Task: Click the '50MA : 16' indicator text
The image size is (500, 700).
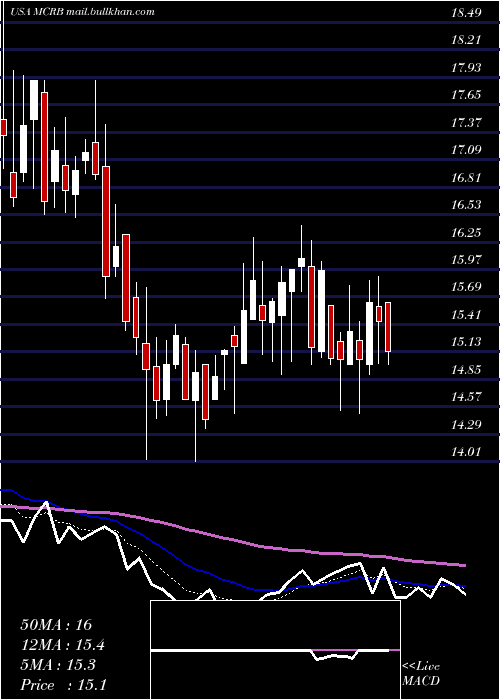Action: point(56,625)
